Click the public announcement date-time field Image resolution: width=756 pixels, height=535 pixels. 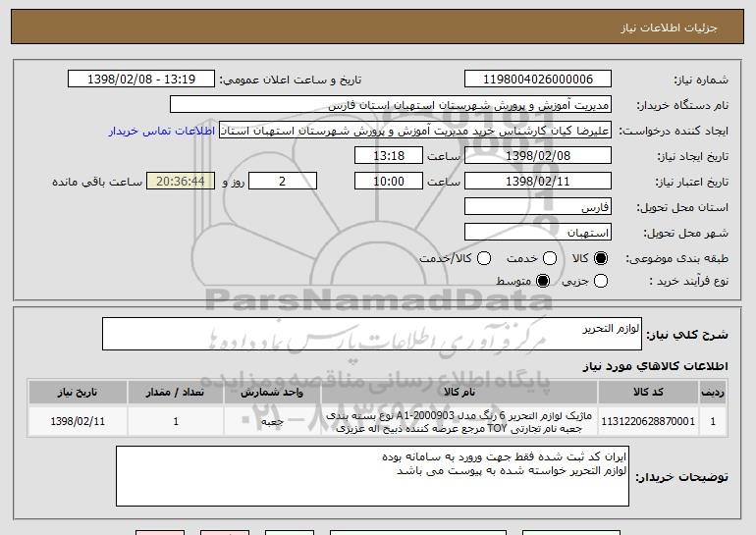pyautogui.click(x=141, y=80)
